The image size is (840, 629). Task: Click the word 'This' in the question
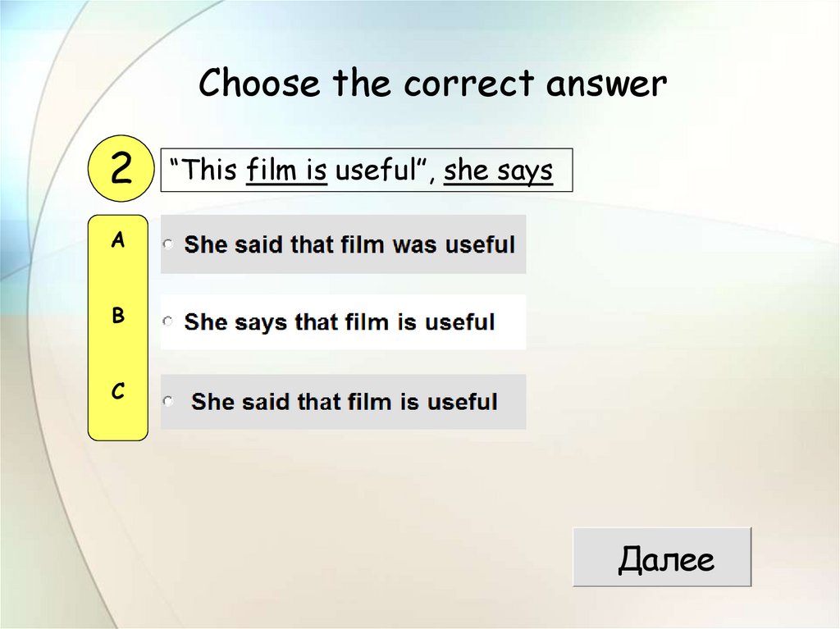210,171
